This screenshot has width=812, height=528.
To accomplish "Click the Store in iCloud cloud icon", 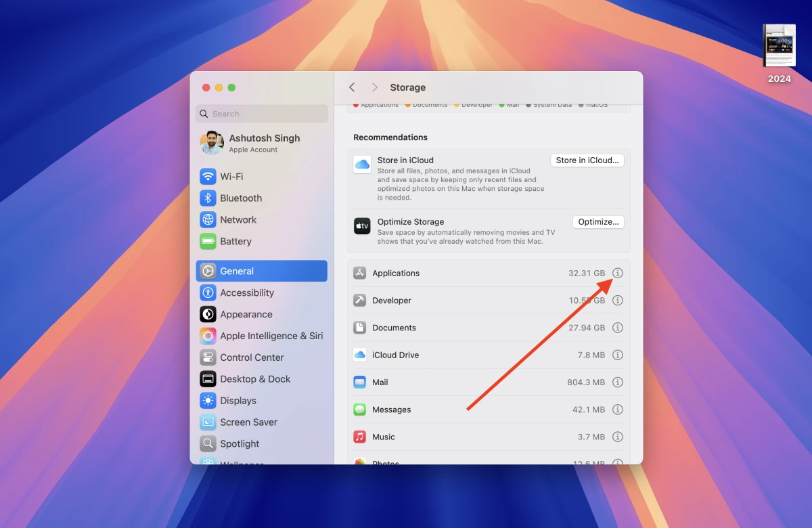I will [362, 164].
